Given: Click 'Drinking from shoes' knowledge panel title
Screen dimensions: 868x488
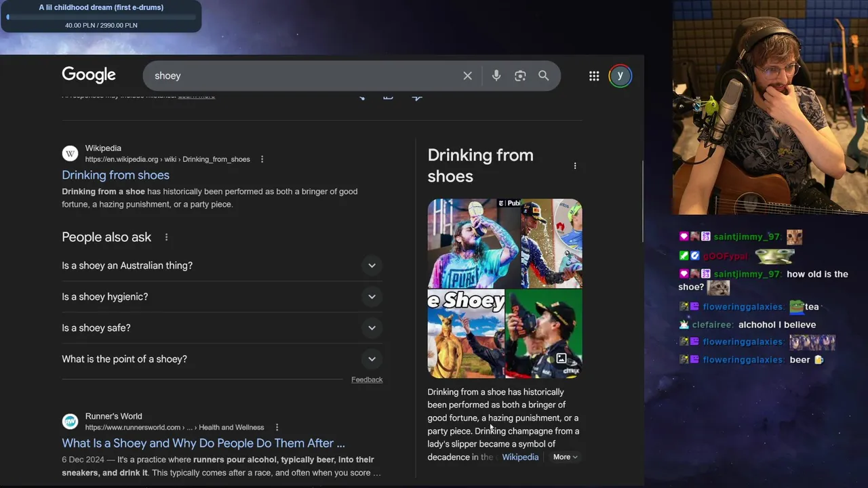Looking at the screenshot, I should click(x=481, y=165).
